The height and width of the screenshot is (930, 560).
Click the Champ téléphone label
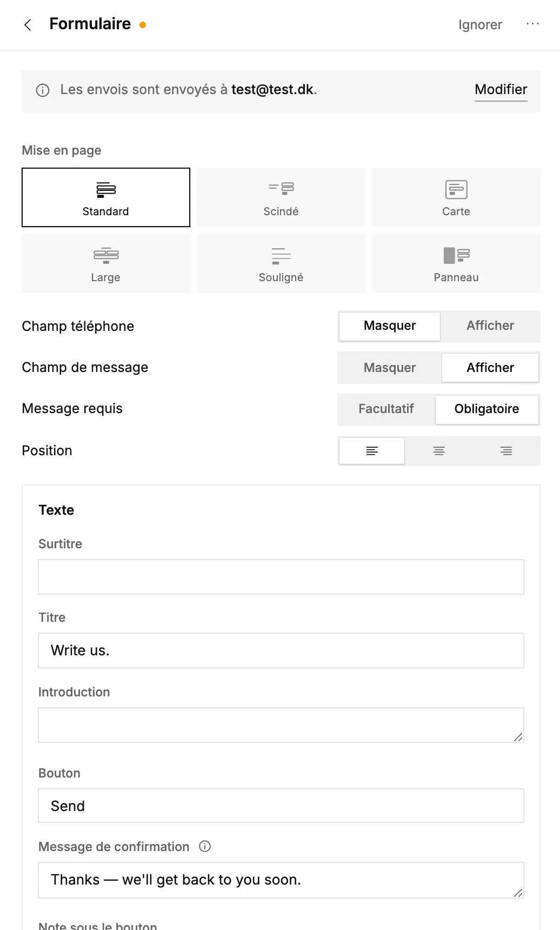click(x=78, y=326)
